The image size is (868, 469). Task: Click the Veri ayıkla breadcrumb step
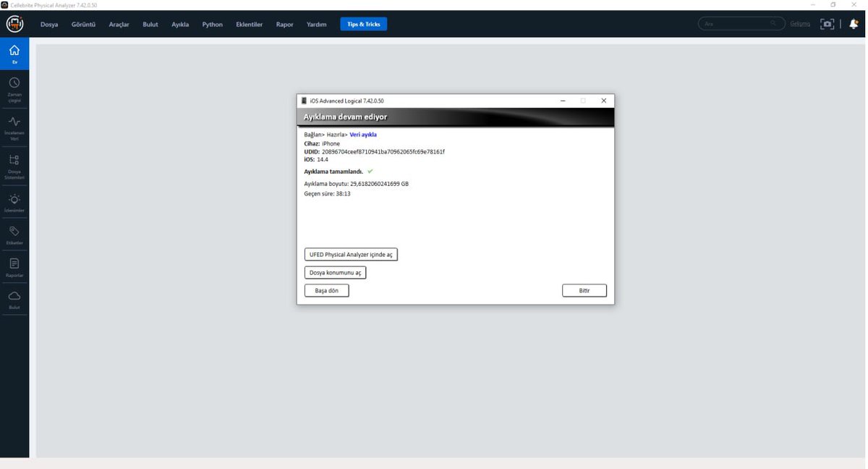pyautogui.click(x=363, y=135)
